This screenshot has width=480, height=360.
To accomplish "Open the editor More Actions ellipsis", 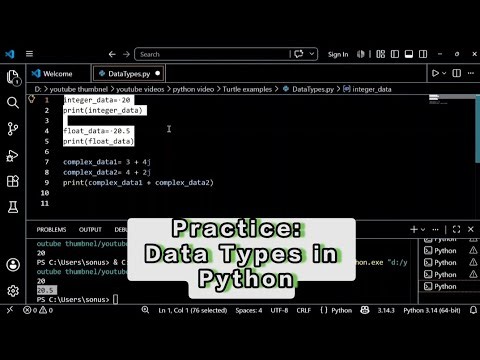I will (471, 73).
